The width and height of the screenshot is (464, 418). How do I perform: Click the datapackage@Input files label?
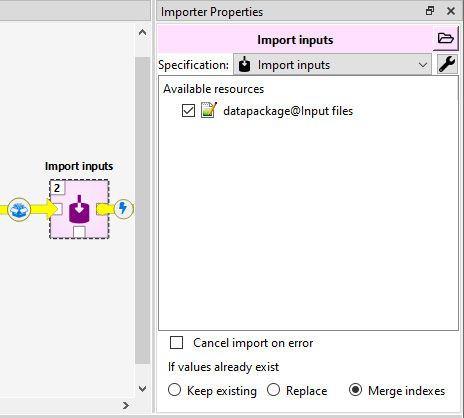288,111
